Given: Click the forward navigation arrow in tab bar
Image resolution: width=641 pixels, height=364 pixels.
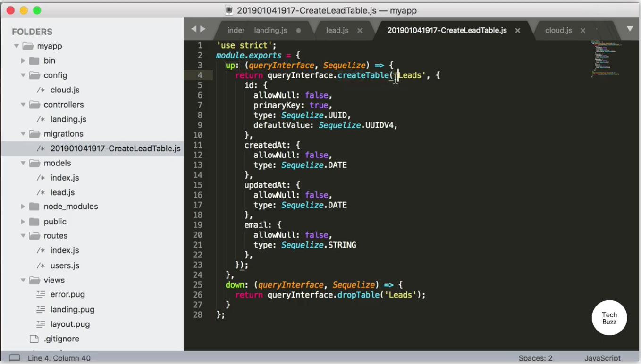Looking at the screenshot, I should click(x=203, y=28).
